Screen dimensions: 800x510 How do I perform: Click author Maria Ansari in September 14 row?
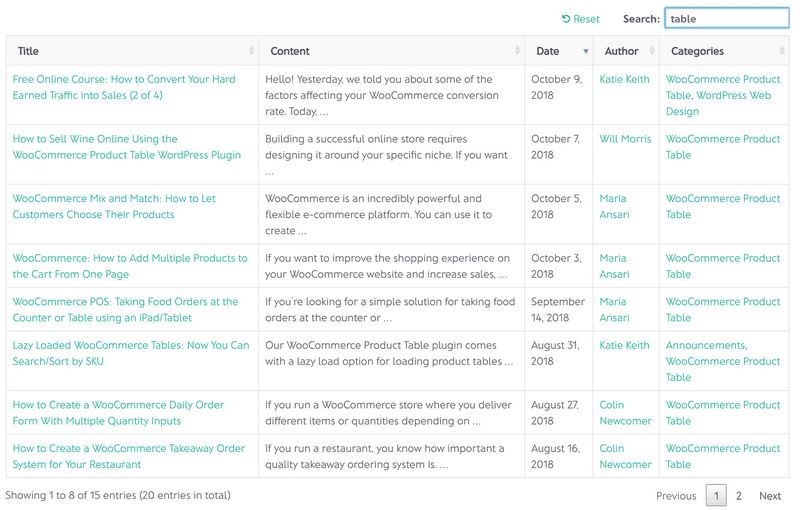614,310
